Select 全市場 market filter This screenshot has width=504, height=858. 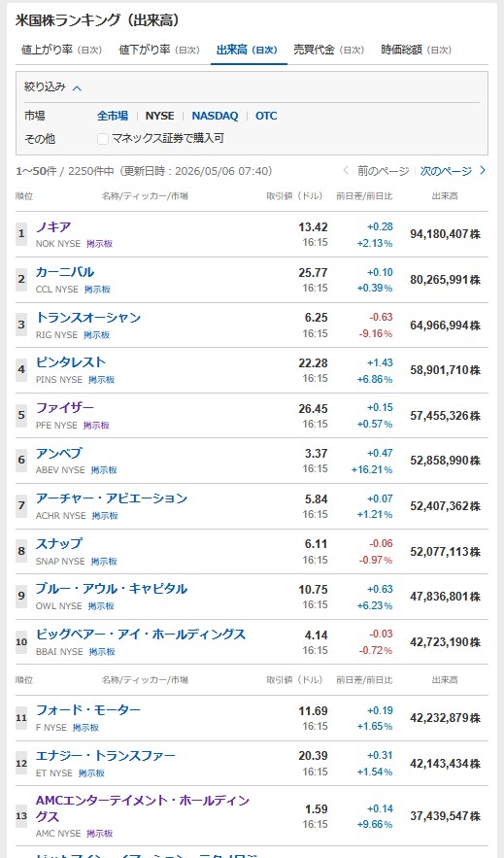[x=113, y=116]
